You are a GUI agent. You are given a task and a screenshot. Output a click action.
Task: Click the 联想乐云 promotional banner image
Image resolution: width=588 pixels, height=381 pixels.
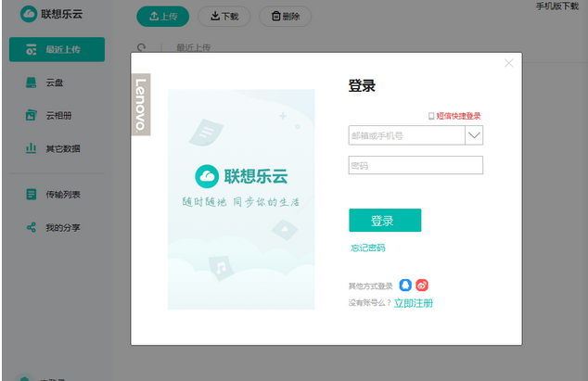tap(241, 199)
